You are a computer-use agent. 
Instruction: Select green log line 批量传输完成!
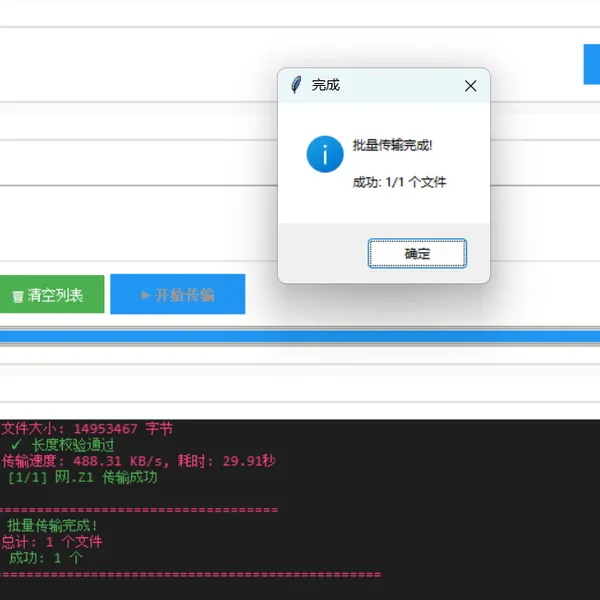[x=52, y=526]
